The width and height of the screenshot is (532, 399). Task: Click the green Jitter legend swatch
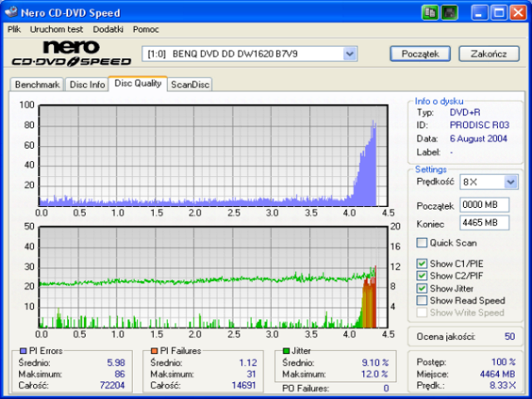click(x=286, y=351)
